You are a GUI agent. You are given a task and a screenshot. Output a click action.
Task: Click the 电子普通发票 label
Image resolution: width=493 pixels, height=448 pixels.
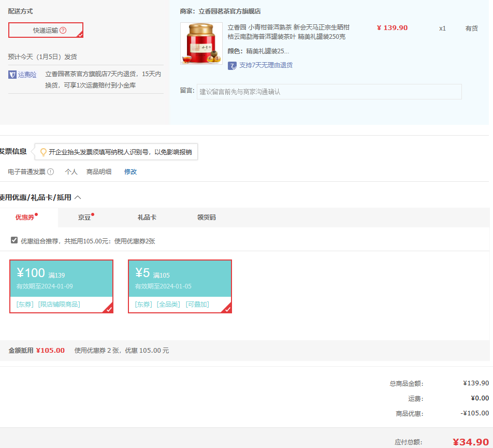pos(27,171)
